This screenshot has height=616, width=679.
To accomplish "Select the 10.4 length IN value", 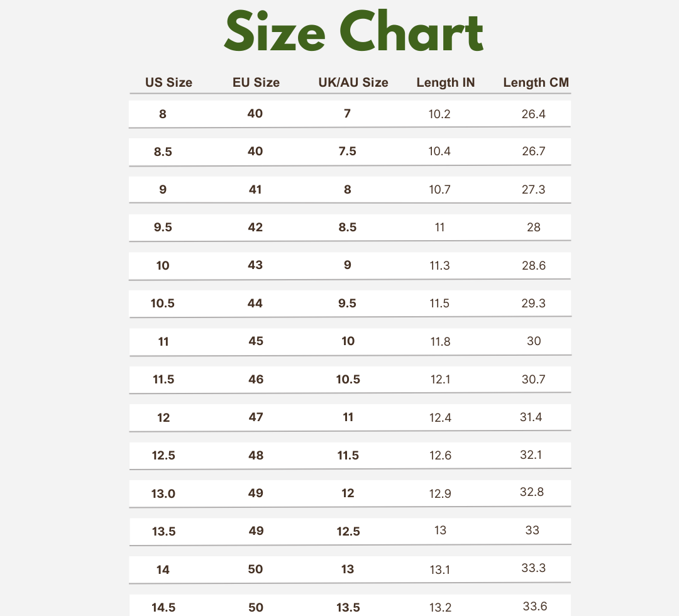I will tap(440, 151).
